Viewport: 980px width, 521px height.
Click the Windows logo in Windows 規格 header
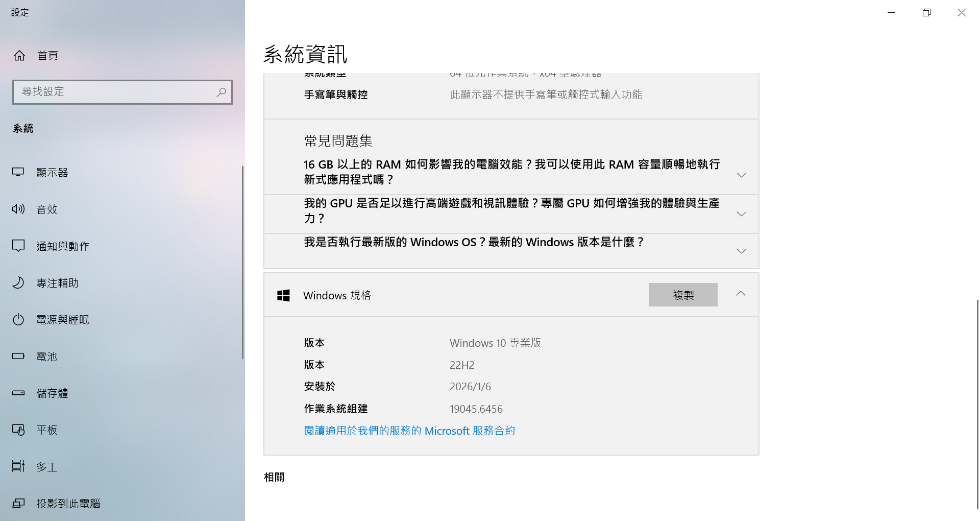click(283, 295)
